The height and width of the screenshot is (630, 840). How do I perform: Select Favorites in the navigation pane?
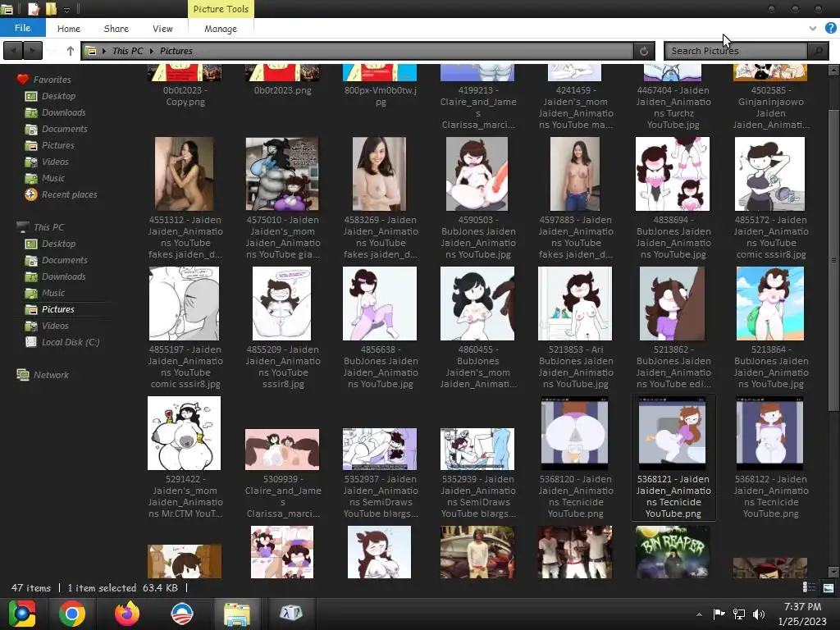[x=52, y=80]
